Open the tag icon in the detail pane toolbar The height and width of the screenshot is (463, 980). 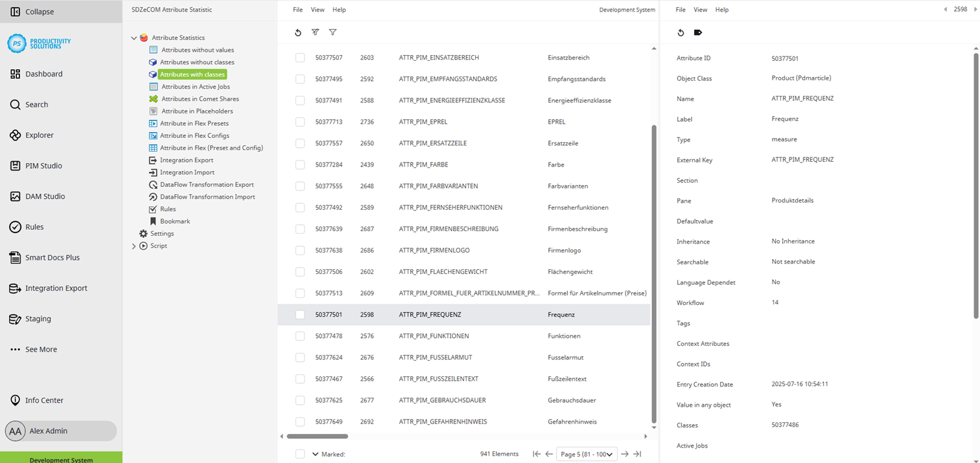coord(698,32)
